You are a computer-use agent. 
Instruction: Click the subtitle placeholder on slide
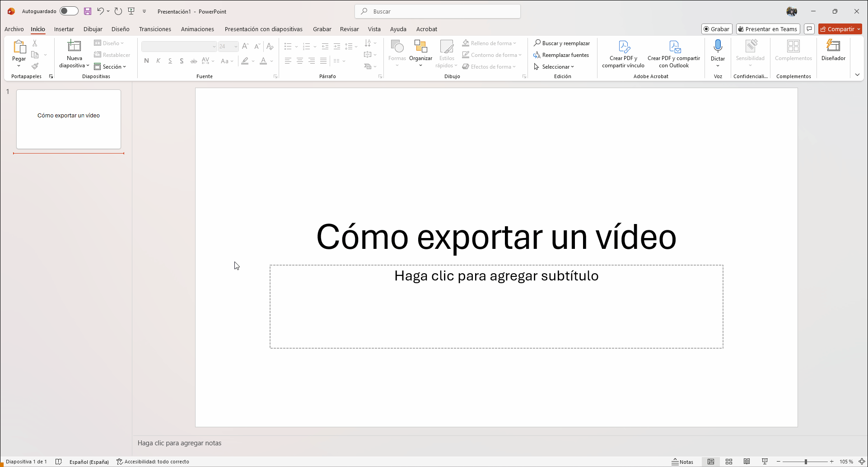coord(496,306)
